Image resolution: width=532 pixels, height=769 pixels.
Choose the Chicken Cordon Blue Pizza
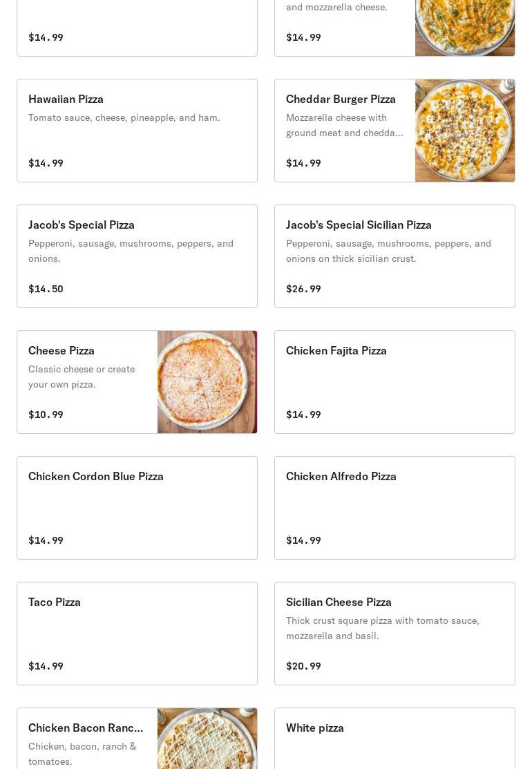coord(137,508)
